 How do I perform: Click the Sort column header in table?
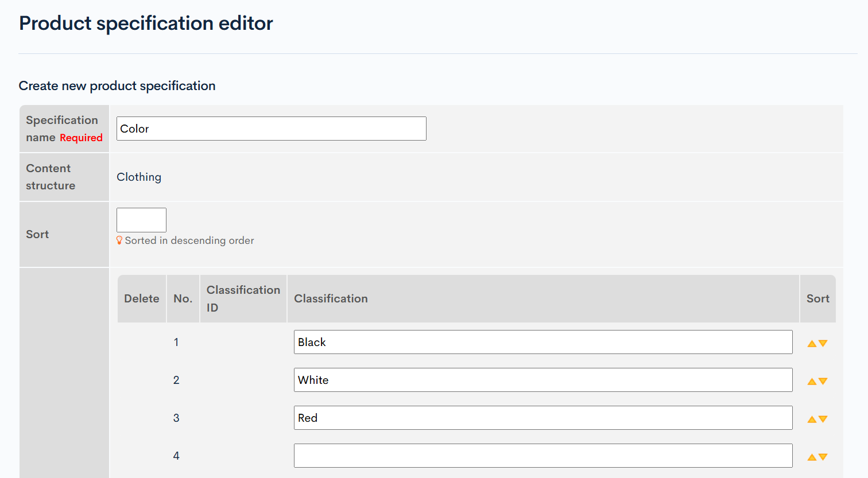[x=817, y=298]
